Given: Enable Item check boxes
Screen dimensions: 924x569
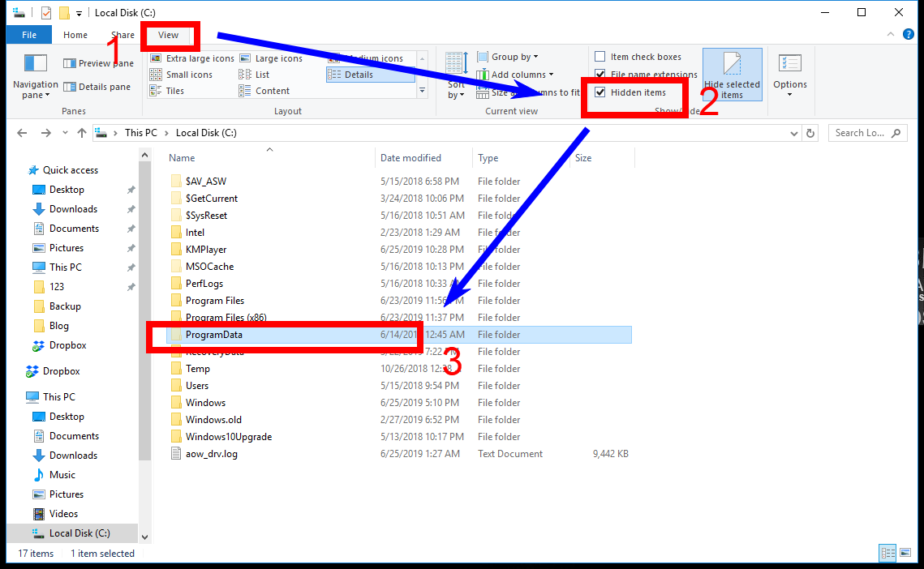Looking at the screenshot, I should [x=601, y=56].
